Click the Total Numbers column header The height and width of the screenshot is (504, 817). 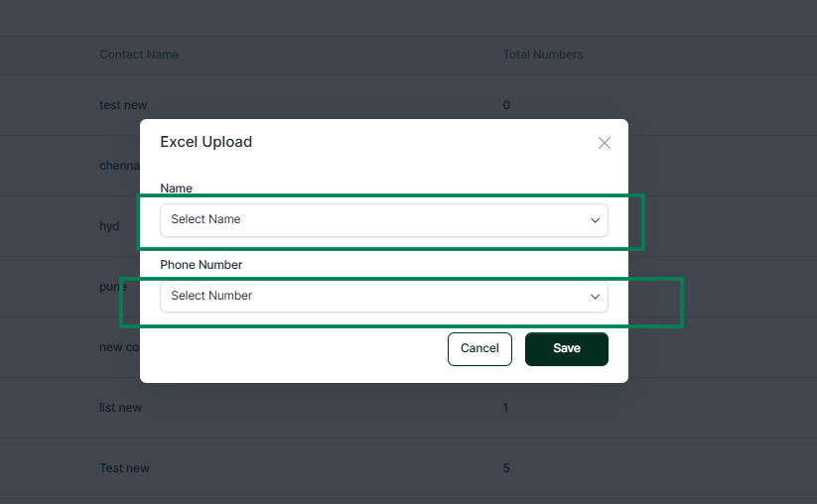[x=542, y=55]
